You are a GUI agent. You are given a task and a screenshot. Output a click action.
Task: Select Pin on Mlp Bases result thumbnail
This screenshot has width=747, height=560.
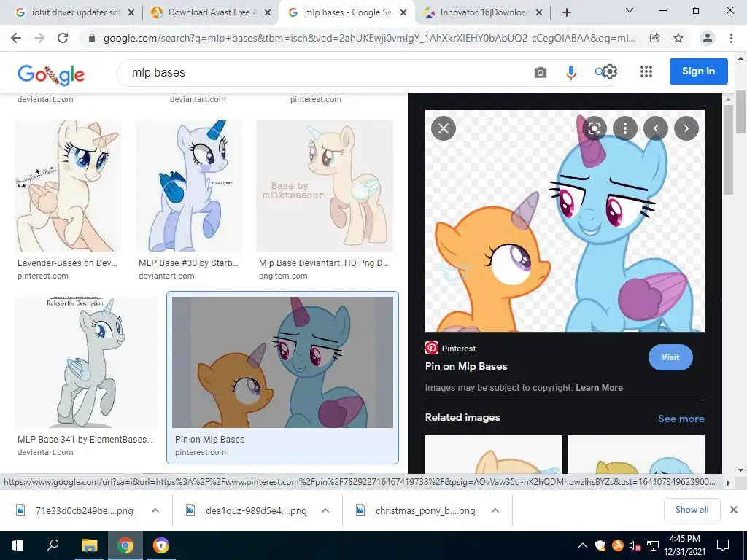click(282, 362)
